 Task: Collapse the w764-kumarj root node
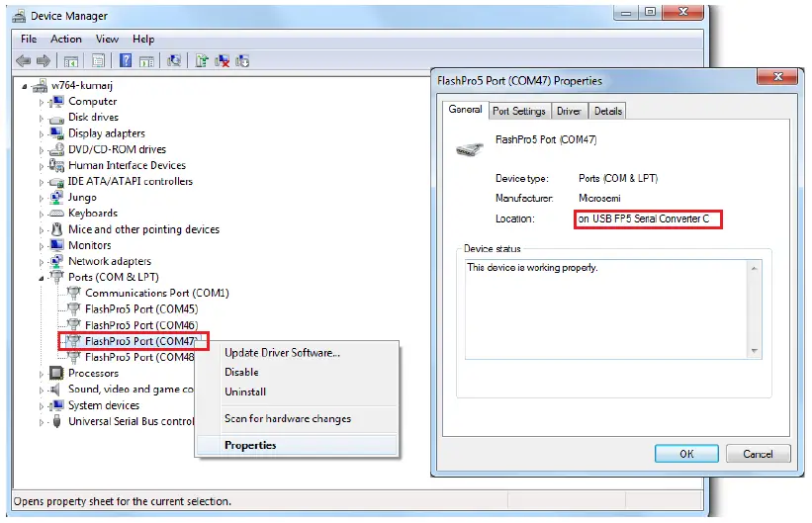point(25,86)
